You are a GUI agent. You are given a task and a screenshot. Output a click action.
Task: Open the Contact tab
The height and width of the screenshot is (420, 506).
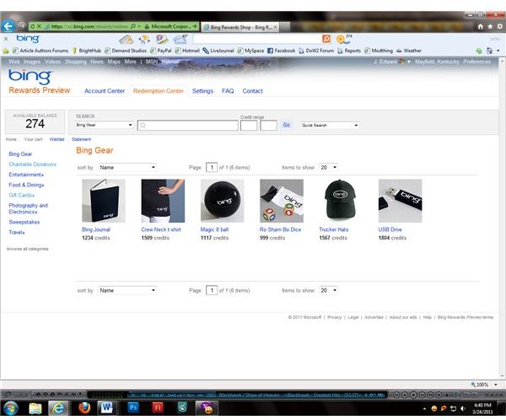click(x=252, y=91)
